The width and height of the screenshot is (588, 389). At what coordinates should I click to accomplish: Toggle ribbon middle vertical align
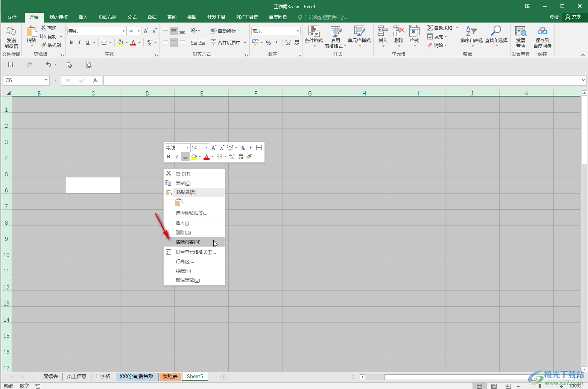click(x=173, y=31)
